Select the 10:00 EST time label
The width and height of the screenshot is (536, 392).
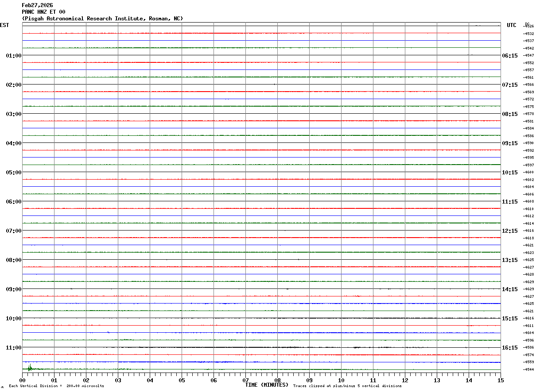(x=14, y=319)
